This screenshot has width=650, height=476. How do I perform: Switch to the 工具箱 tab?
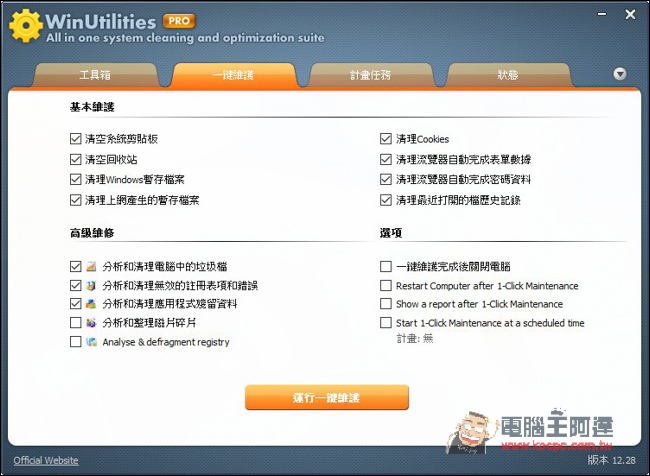pyautogui.click(x=95, y=75)
